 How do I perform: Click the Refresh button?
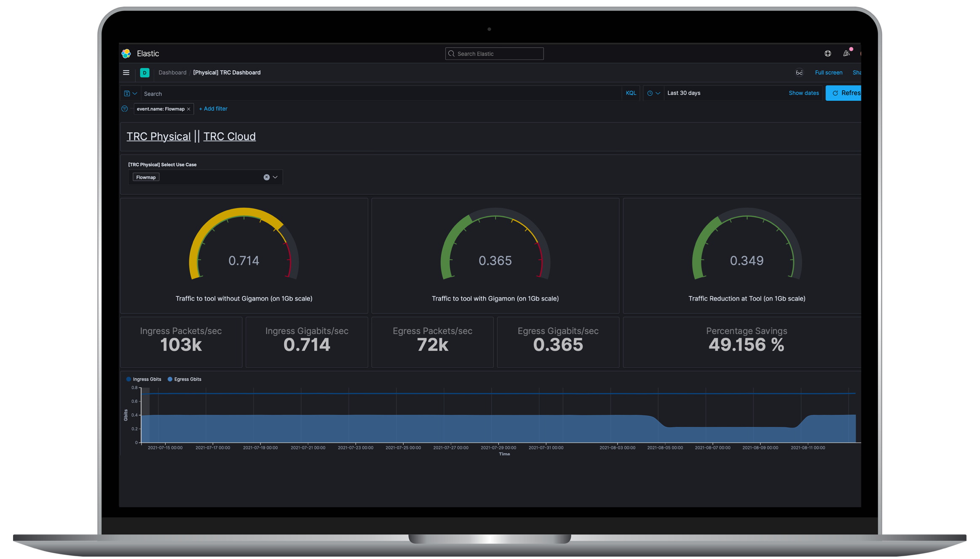[x=843, y=93]
